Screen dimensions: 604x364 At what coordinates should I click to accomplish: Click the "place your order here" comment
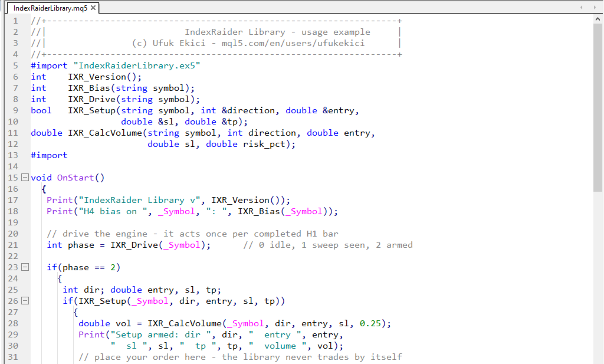pyautogui.click(x=241, y=357)
